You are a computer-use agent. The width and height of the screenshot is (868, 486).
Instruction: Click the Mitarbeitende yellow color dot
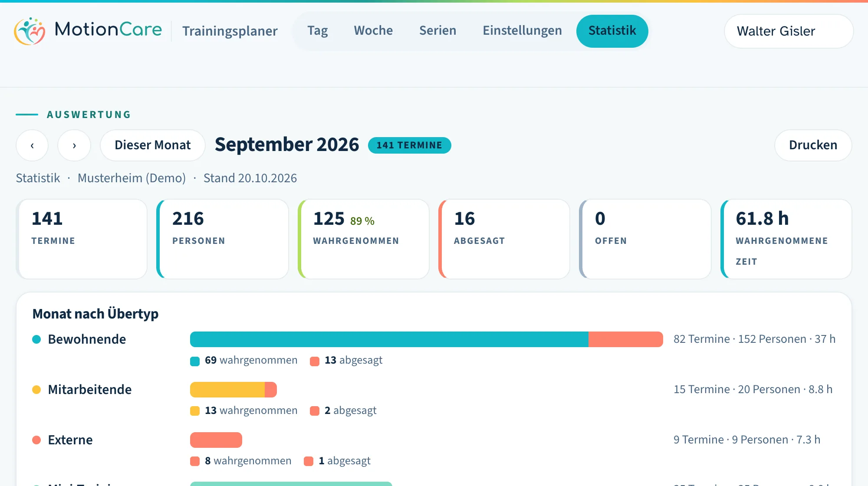click(36, 390)
